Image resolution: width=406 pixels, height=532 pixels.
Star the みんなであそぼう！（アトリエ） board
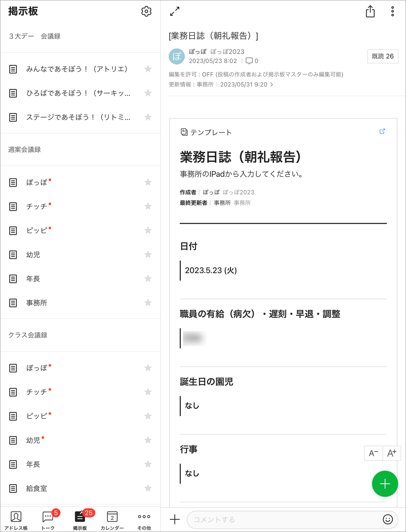click(x=148, y=69)
